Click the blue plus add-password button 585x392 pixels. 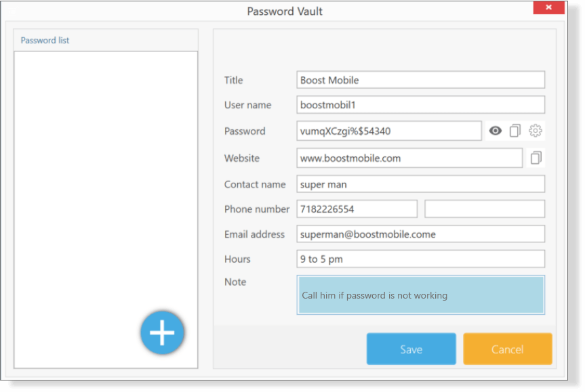tap(162, 332)
